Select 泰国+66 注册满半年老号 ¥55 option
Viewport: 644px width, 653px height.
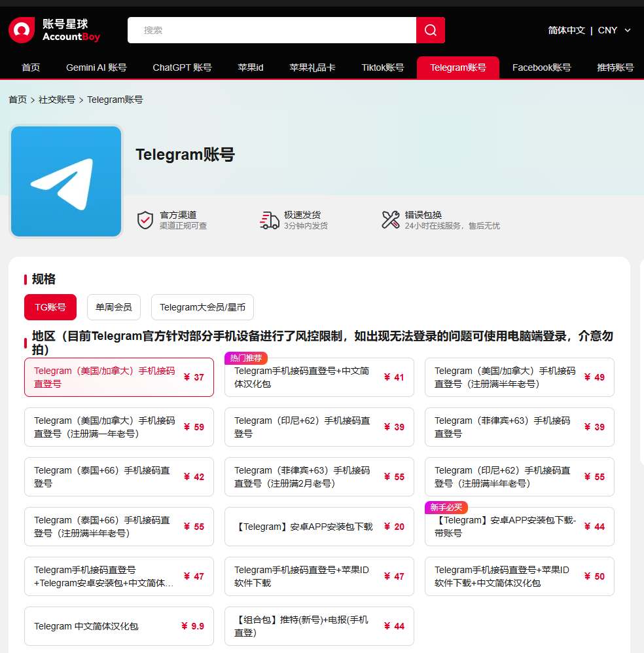119,527
